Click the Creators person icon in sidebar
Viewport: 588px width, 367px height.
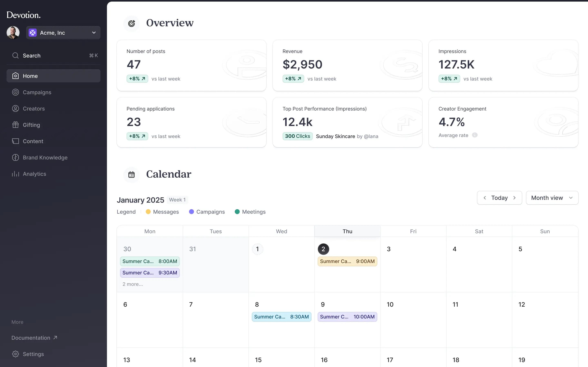click(15, 108)
